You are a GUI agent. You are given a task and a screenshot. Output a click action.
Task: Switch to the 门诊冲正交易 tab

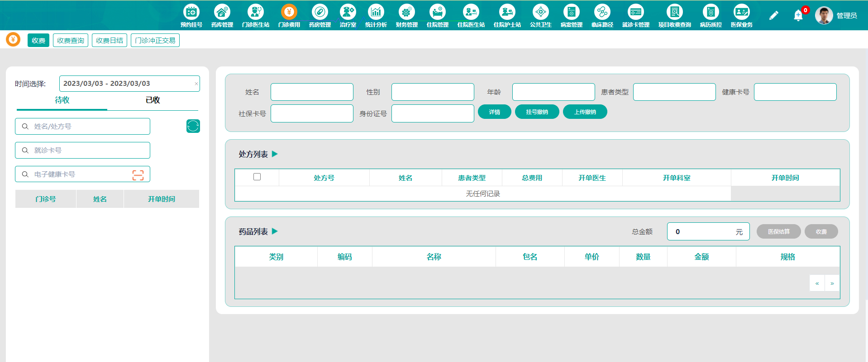[x=155, y=40]
